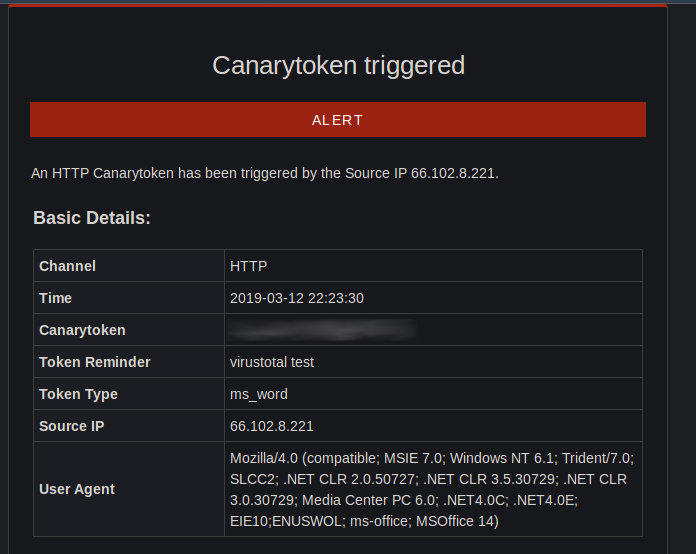The width and height of the screenshot is (696, 554).
Task: Click the sentence about HTTP Canarytoken triggered
Action: tap(265, 173)
